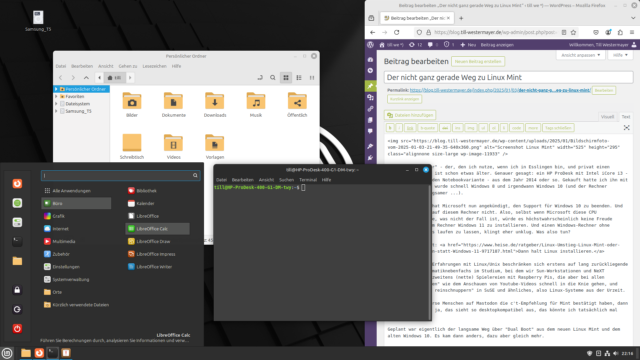Open the WordPress Hilfe dropdown
The width and height of the screenshot is (640, 360).
pyautogui.click(x=620, y=55)
